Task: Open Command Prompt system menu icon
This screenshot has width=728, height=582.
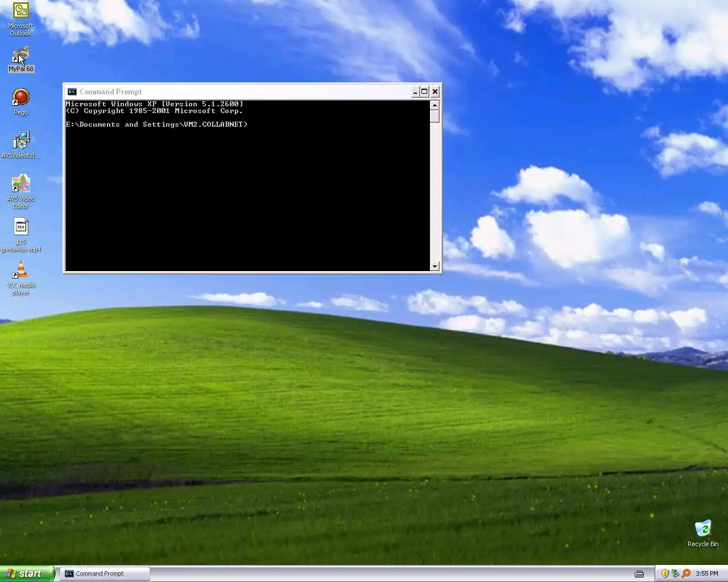Action: pos(72,92)
